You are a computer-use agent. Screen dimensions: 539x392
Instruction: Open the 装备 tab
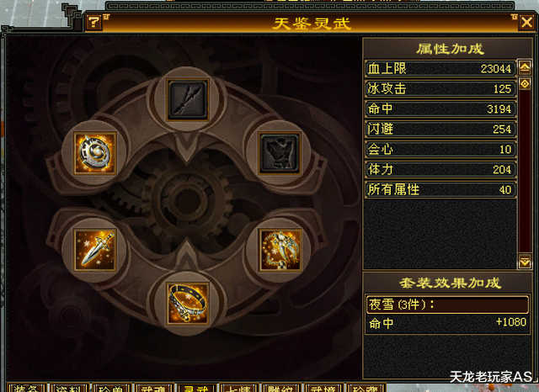(x=26, y=388)
